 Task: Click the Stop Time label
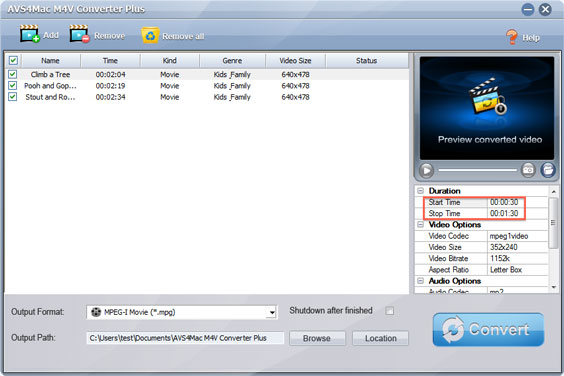pos(444,213)
